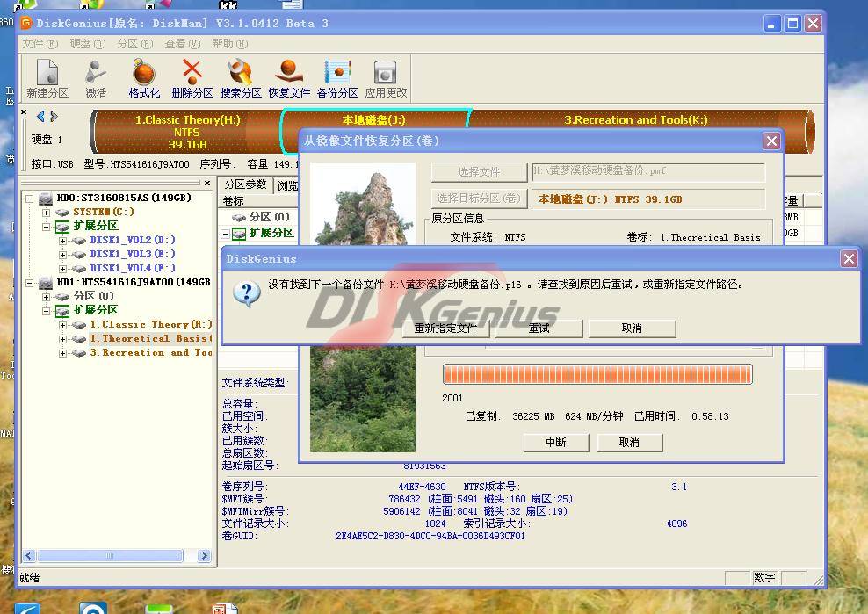This screenshot has height=614, width=868.
Task: Open the File (文件) menu
Action: coord(40,44)
